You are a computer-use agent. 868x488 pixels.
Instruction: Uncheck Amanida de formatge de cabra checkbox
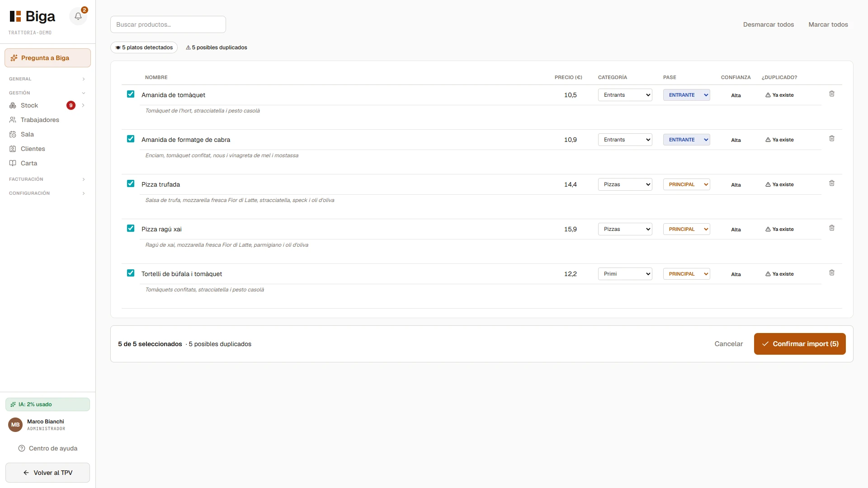131,139
